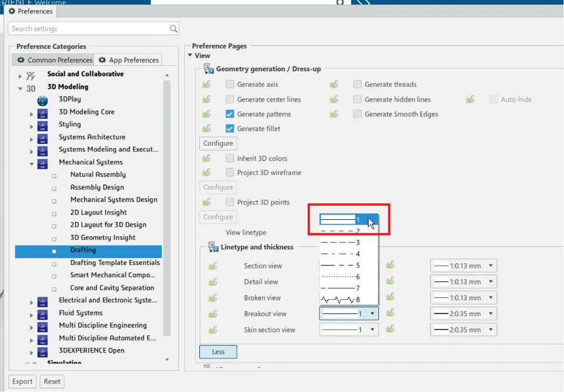
Task: Expand the Fluid Systems node
Action: point(32,315)
